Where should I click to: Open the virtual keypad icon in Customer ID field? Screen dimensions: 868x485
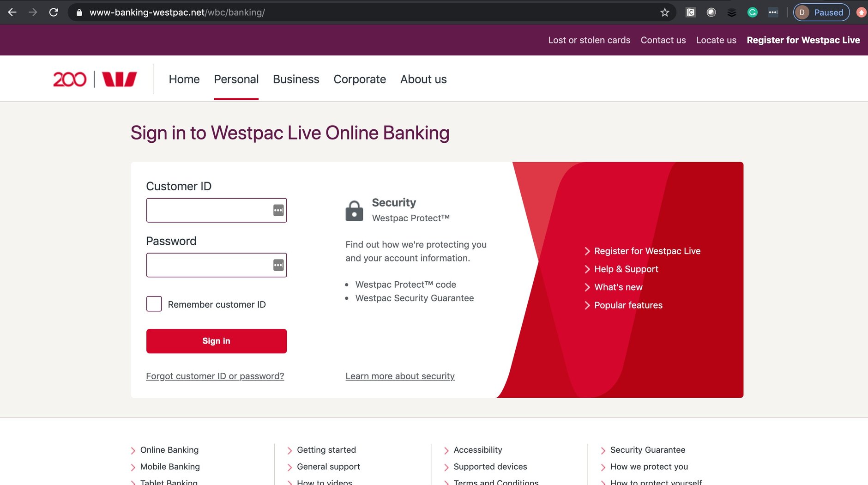coord(278,210)
